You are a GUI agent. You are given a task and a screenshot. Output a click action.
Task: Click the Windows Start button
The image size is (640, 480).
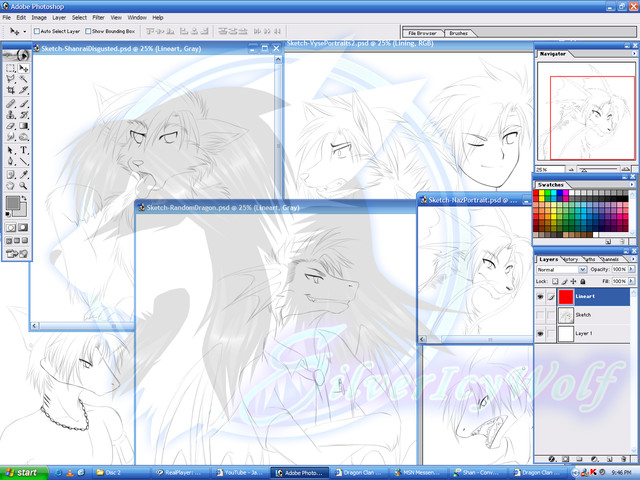click(x=23, y=473)
